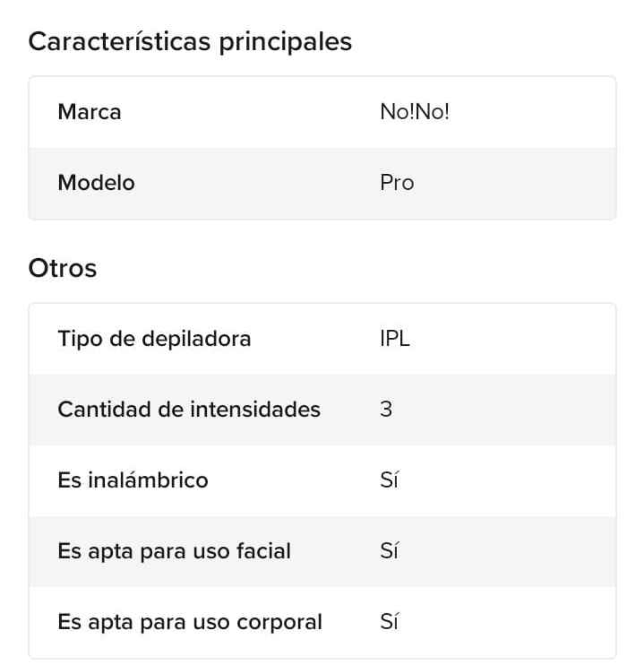
Task: Click the word "depiladora" in the label
Action: coord(196,339)
